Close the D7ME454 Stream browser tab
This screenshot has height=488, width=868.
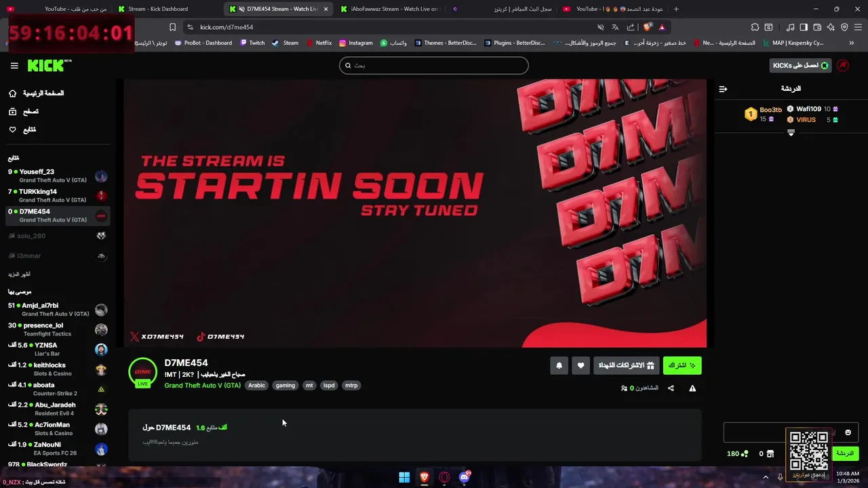pyautogui.click(x=326, y=9)
